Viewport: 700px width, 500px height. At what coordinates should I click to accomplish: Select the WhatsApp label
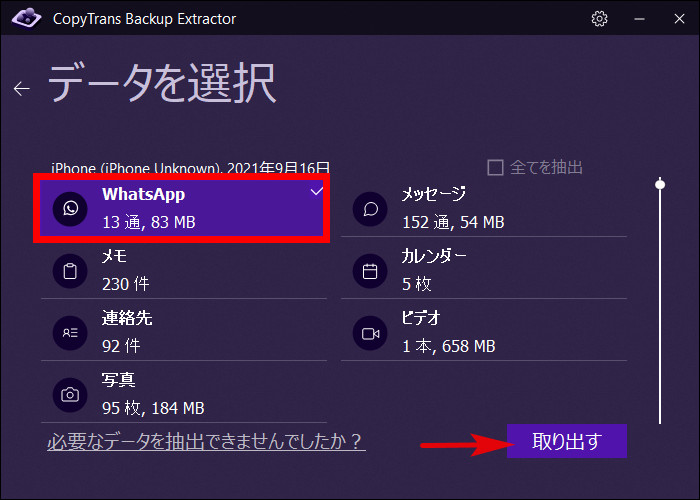[x=143, y=195]
